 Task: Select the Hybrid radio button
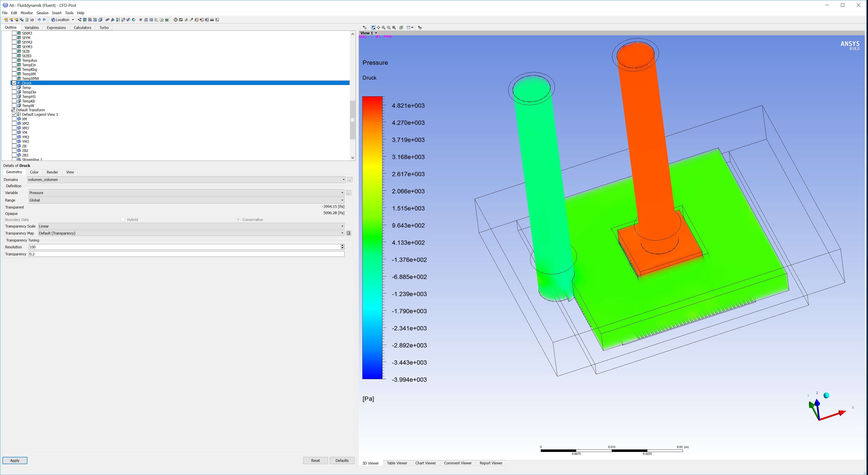pyautogui.click(x=123, y=219)
